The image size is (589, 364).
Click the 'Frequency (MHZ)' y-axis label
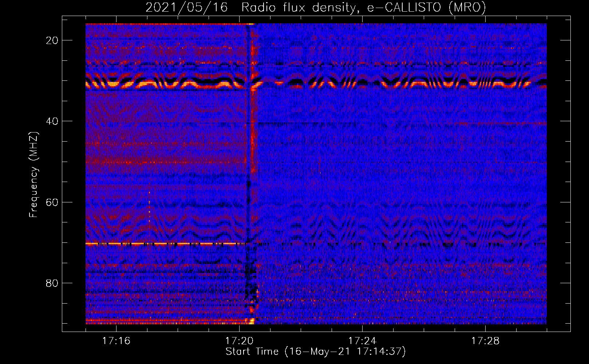33,174
